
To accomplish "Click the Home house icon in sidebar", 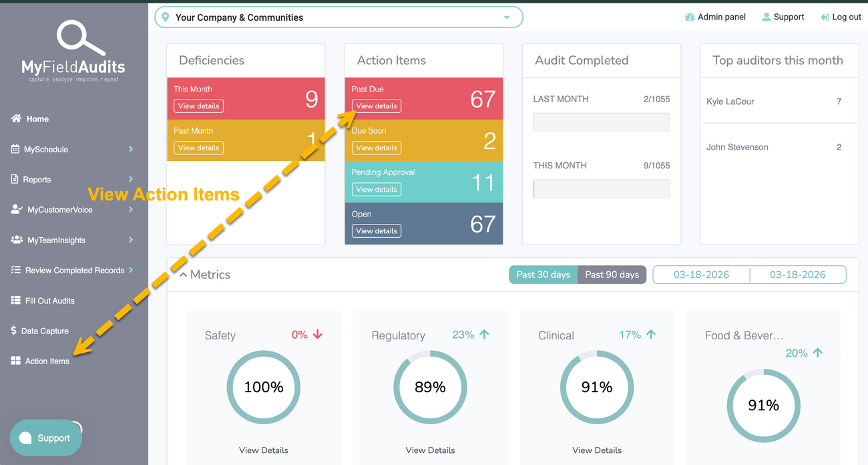I will coord(16,119).
